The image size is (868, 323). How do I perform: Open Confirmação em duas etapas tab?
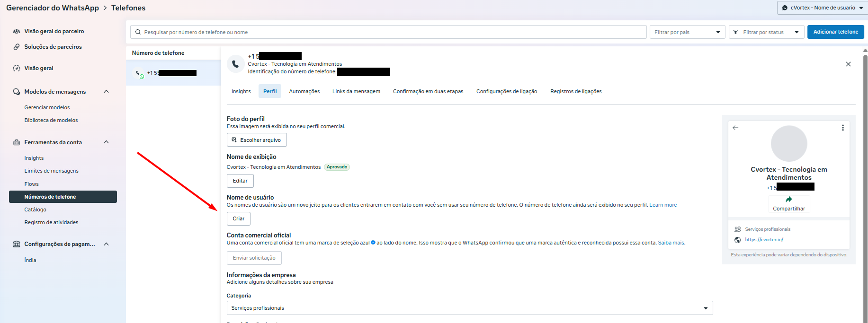pyautogui.click(x=428, y=91)
